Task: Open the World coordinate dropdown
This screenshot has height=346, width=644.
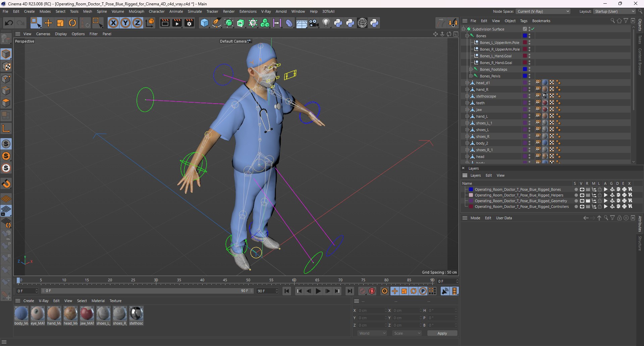Action: pos(372,333)
